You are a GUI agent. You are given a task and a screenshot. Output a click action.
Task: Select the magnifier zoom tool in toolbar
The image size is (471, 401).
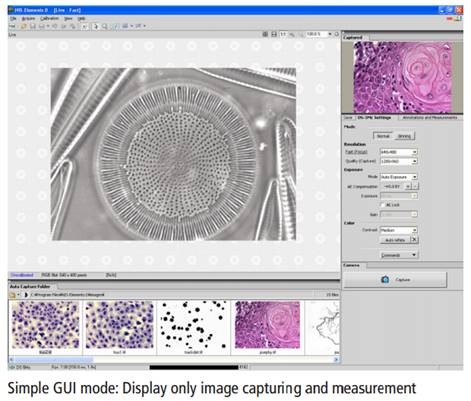click(105, 26)
